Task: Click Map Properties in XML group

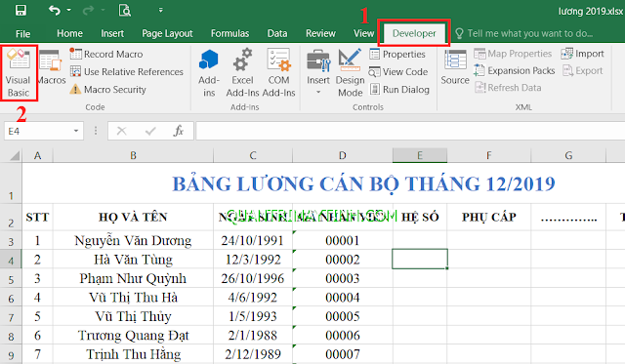Action: click(513, 54)
